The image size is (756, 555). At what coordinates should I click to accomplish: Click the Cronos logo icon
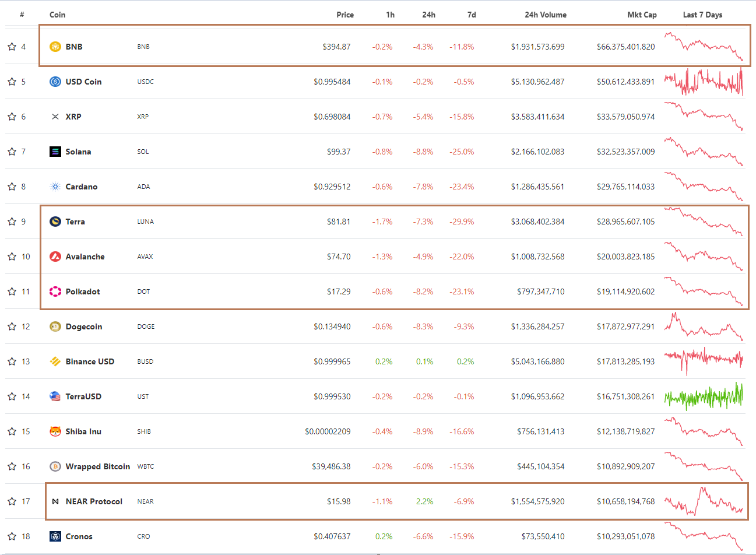55,536
